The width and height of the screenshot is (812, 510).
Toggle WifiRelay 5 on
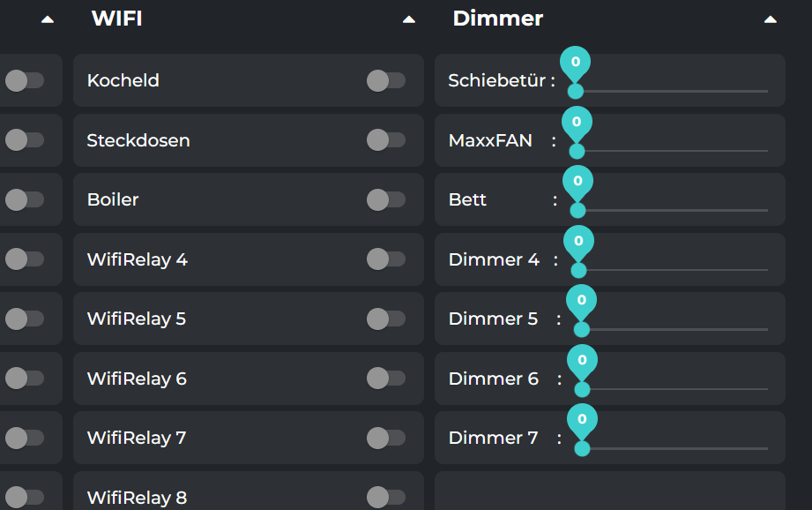click(385, 319)
